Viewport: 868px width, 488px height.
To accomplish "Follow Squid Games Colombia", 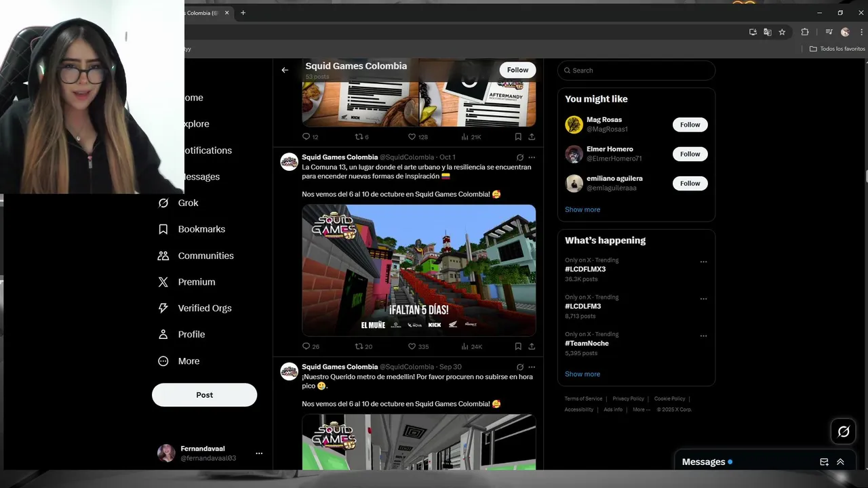I will point(517,70).
